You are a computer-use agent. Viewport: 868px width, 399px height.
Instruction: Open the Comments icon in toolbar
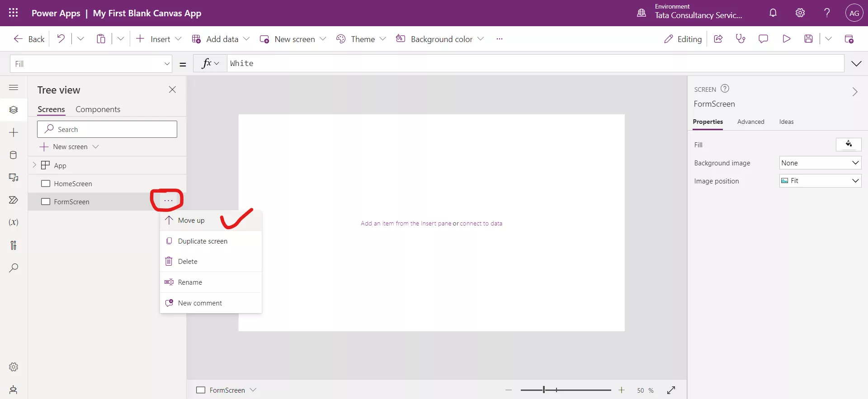pyautogui.click(x=763, y=39)
